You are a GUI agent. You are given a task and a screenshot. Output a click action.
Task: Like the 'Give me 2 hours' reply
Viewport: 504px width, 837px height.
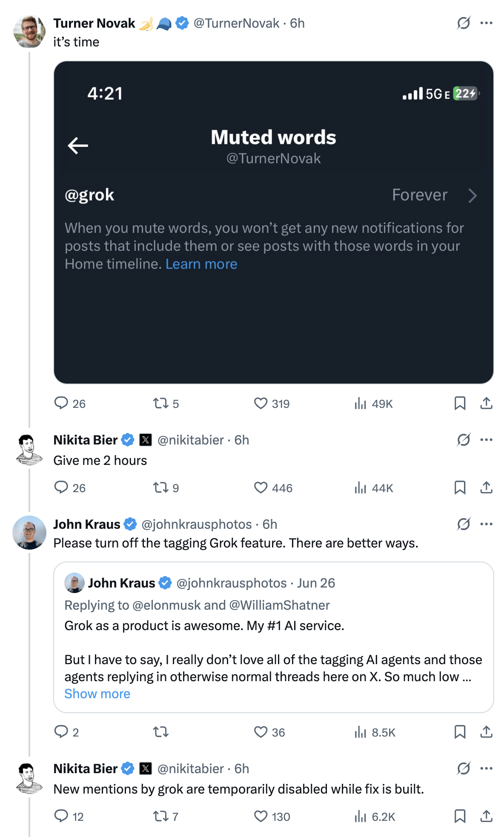click(x=273, y=487)
